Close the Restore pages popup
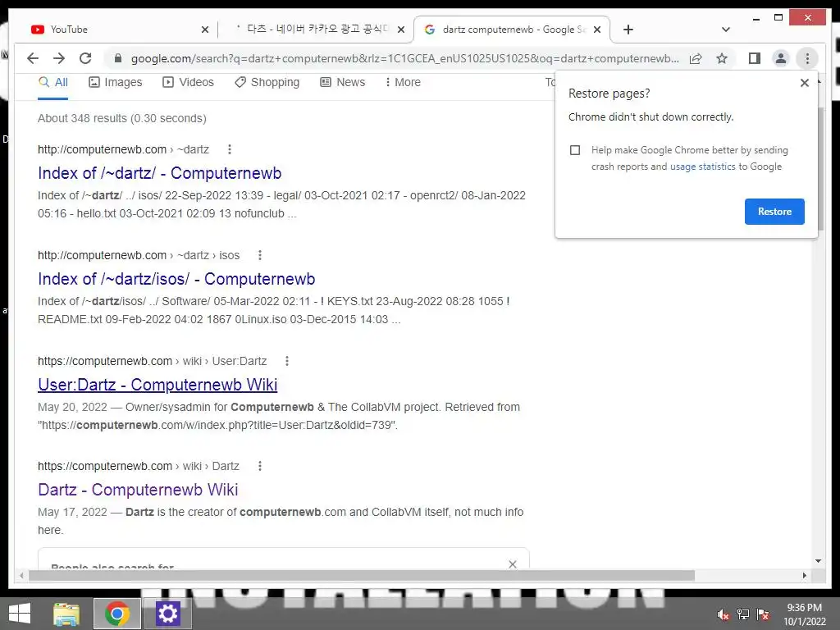Viewport: 840px width, 630px height. coord(804,83)
